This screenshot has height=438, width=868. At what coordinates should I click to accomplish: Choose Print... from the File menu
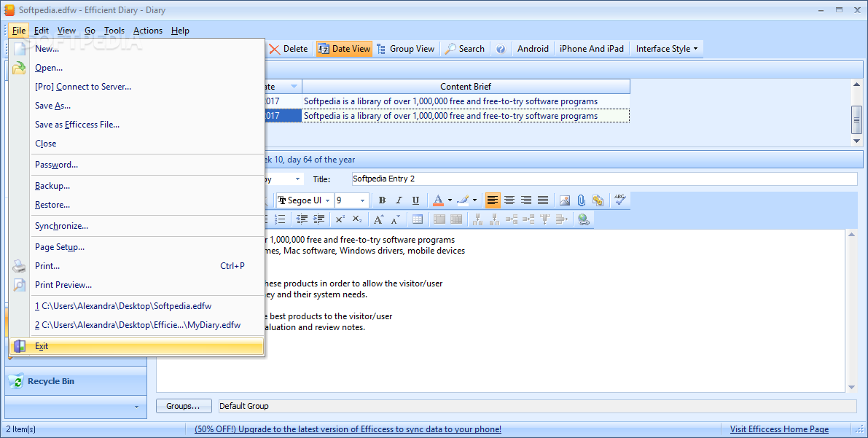tap(136, 266)
